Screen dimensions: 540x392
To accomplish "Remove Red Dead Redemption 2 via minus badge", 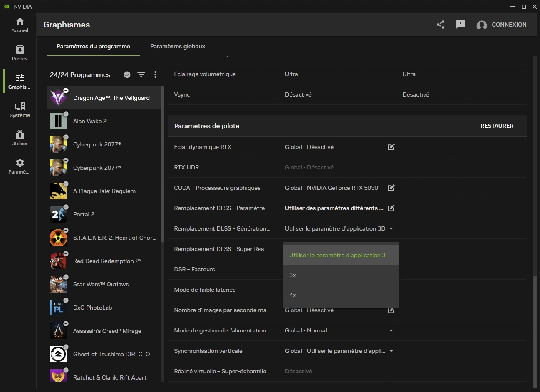I will tap(66, 253).
